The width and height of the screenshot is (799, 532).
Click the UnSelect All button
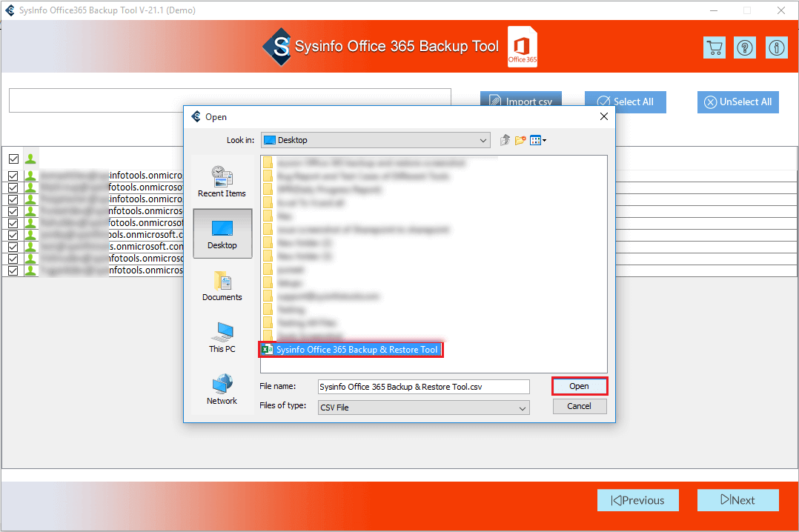point(738,102)
